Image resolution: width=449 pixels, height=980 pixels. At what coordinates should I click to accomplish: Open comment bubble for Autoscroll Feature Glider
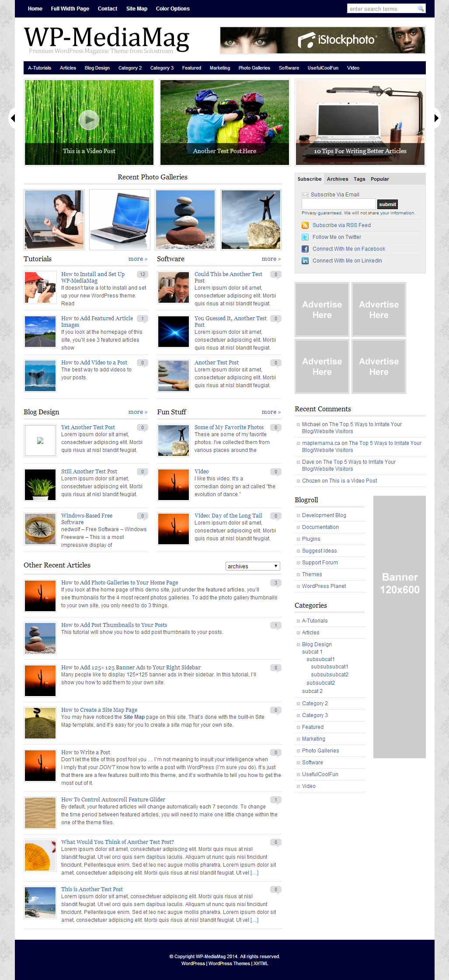(x=276, y=800)
